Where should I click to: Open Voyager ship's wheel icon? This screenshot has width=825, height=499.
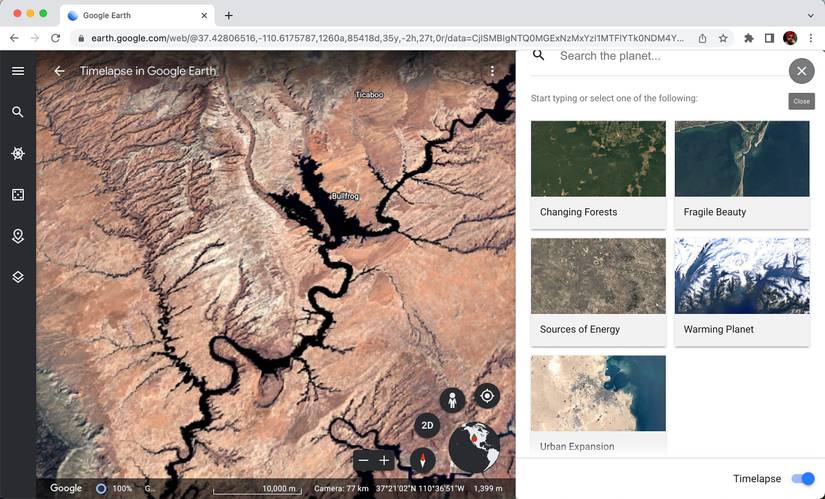18,153
